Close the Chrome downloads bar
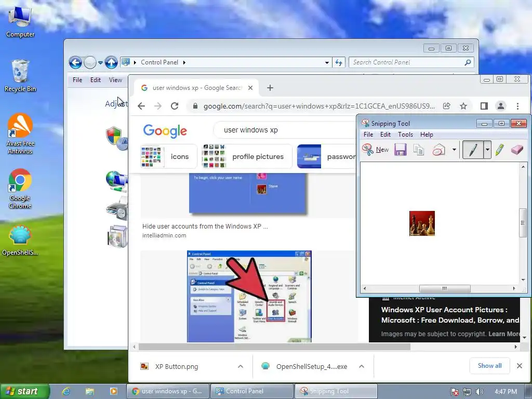The width and height of the screenshot is (532, 399). pyautogui.click(x=519, y=366)
